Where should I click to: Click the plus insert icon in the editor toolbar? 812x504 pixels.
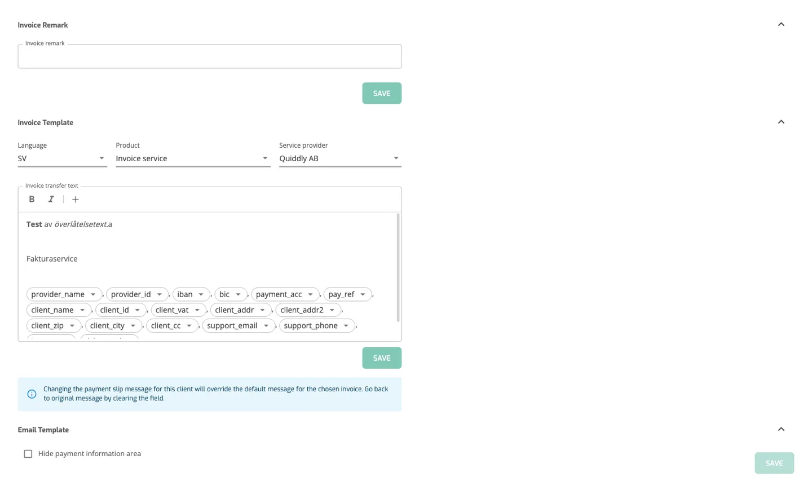pos(75,200)
